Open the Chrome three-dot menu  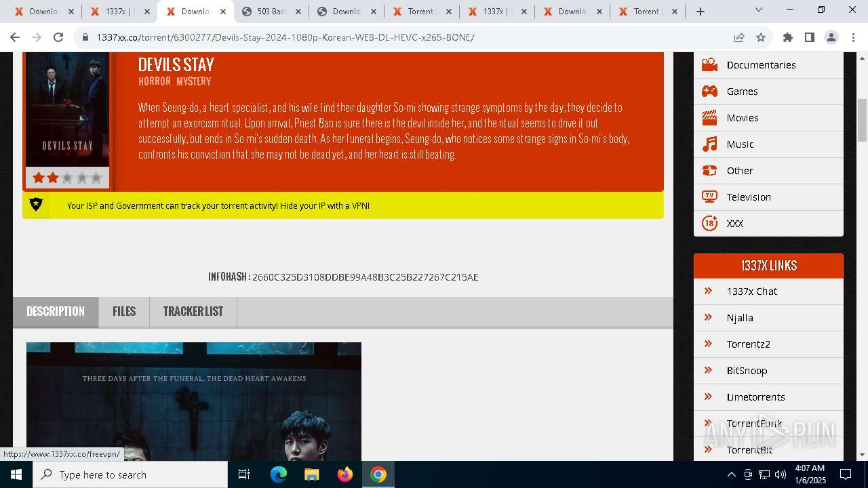coord(852,37)
